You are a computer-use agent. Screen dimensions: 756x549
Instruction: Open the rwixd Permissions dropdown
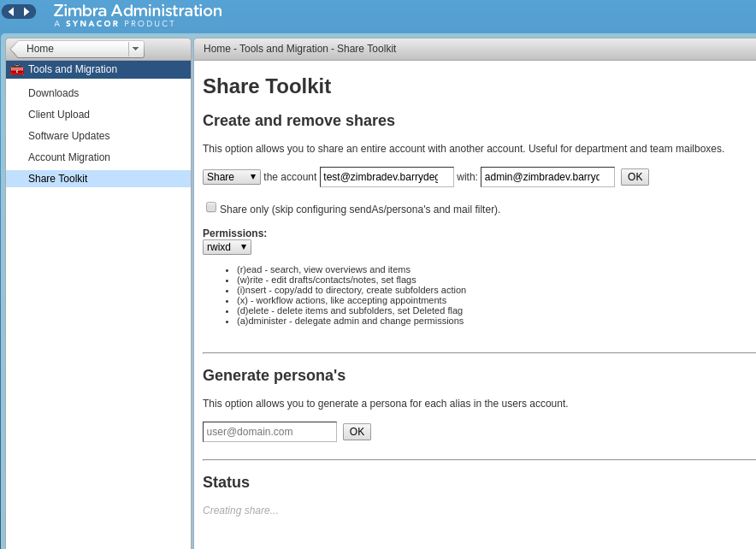(x=226, y=246)
